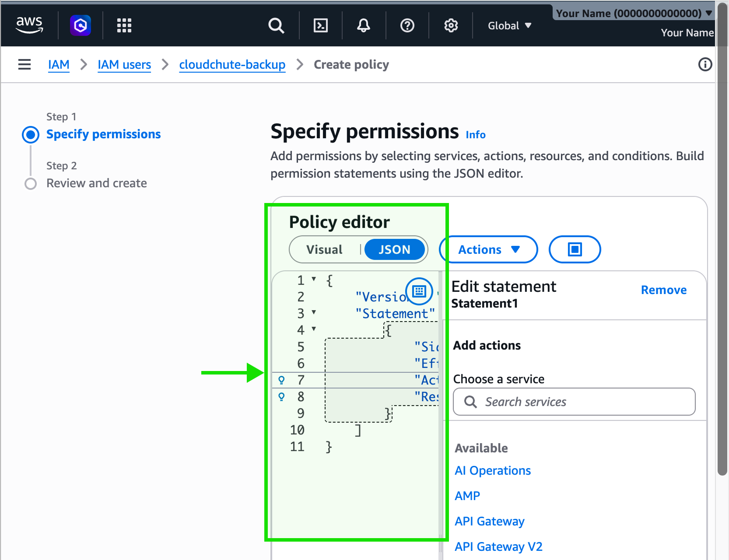Viewport: 729px width, 560px height.
Task: Click the search magnifier in the top bar
Action: click(x=276, y=25)
